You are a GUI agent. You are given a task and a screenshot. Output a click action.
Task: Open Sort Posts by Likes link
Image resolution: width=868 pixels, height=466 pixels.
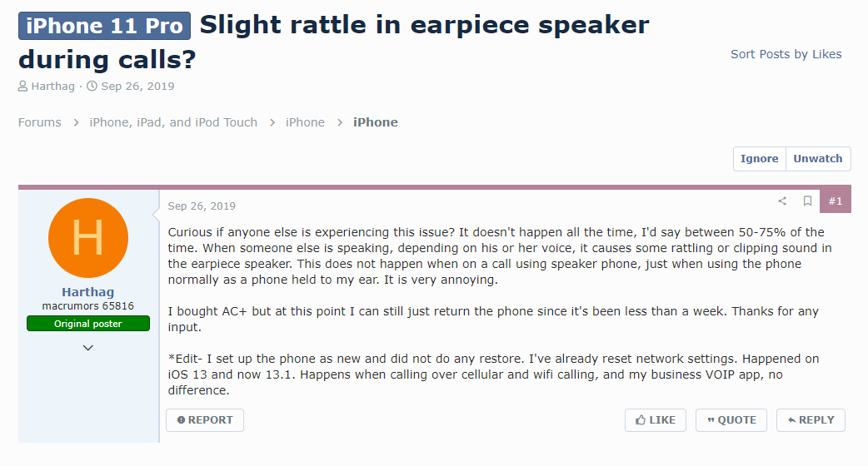pos(786,54)
